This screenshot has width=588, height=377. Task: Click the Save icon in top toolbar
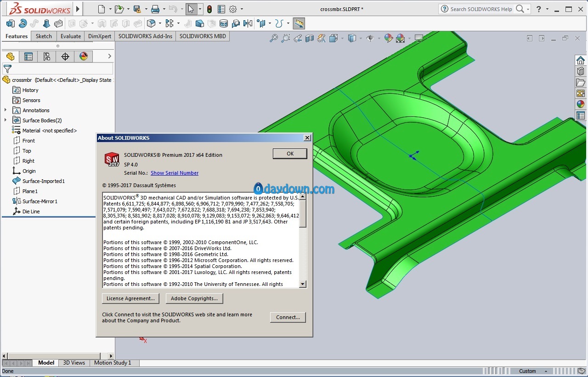point(137,9)
